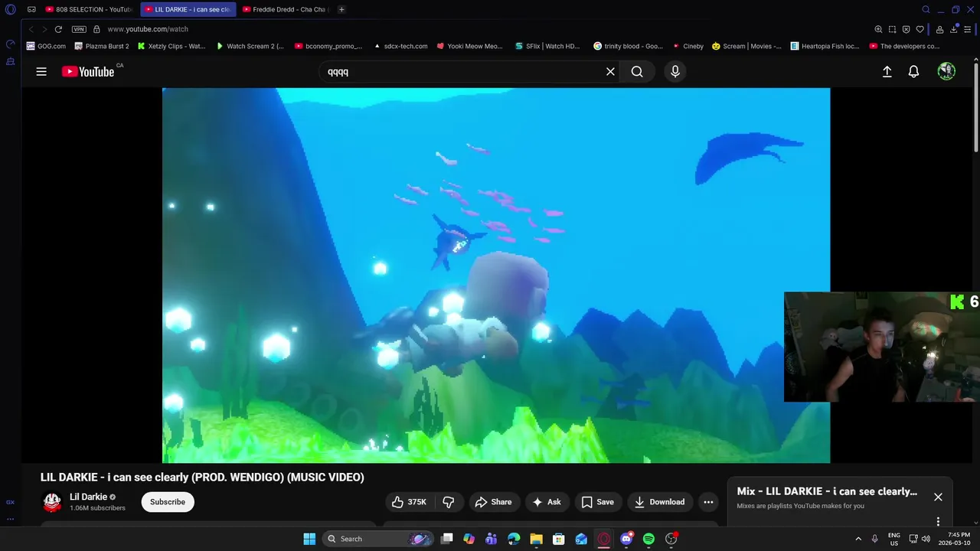Close the Mix playlist panel
Image resolution: width=980 pixels, height=551 pixels.
tap(938, 497)
